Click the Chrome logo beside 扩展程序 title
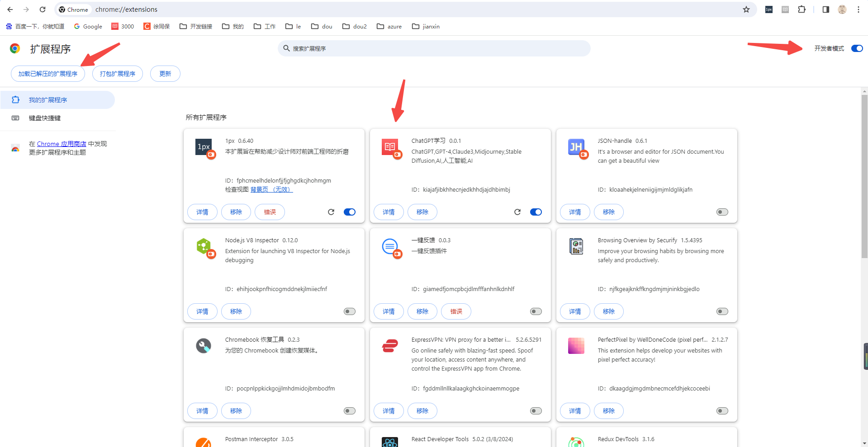Screen dimensions: 868x447 pyautogui.click(x=15, y=48)
